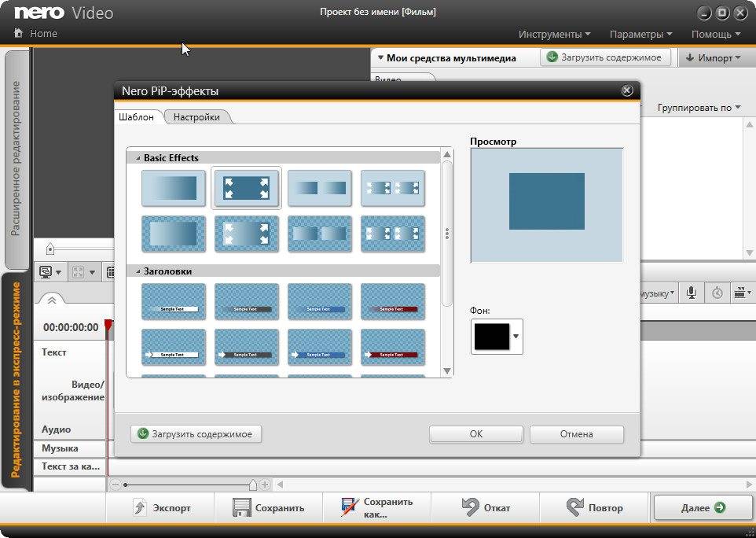Click the 00:00:00:00 timecode field
Viewport: 756px width, 538px height.
71,327
